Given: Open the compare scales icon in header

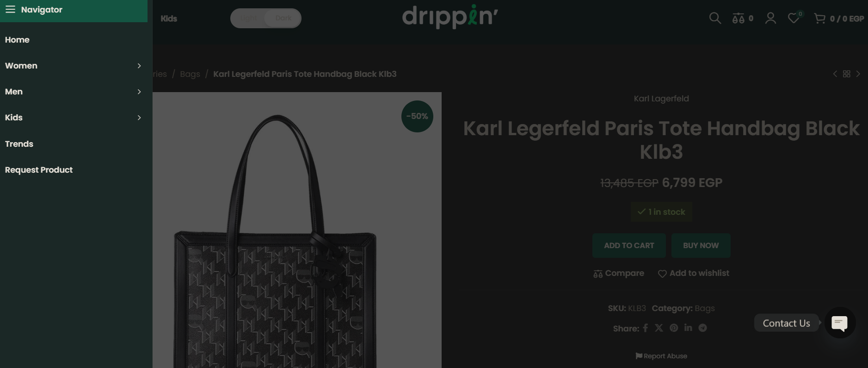Looking at the screenshot, I should click(x=739, y=19).
